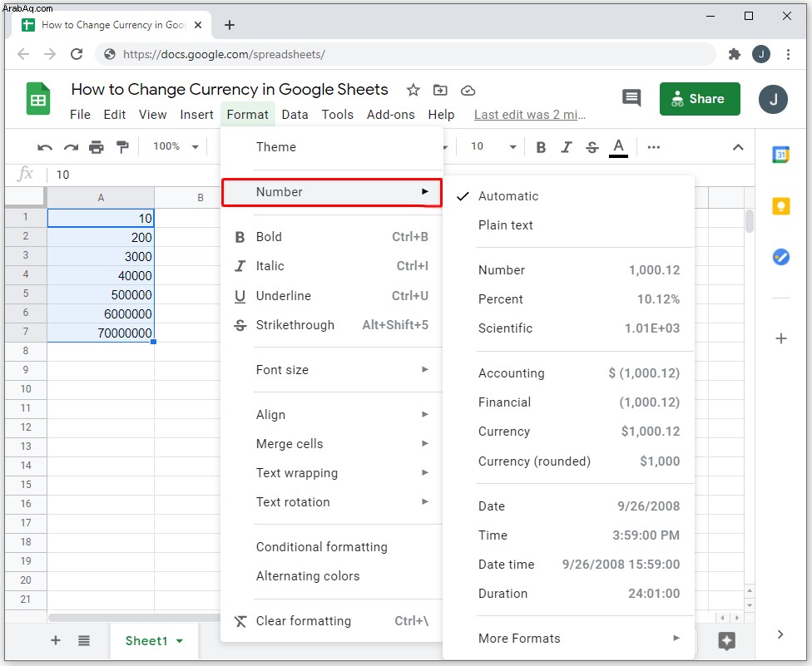Open the font size 10 dropdown
The width and height of the screenshot is (812, 666).
[x=493, y=147]
